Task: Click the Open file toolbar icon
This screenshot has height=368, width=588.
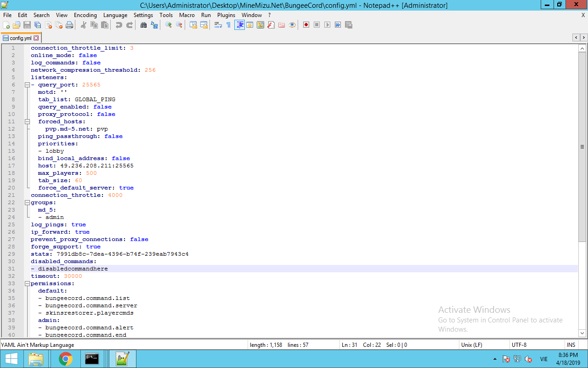Action: 17,25
